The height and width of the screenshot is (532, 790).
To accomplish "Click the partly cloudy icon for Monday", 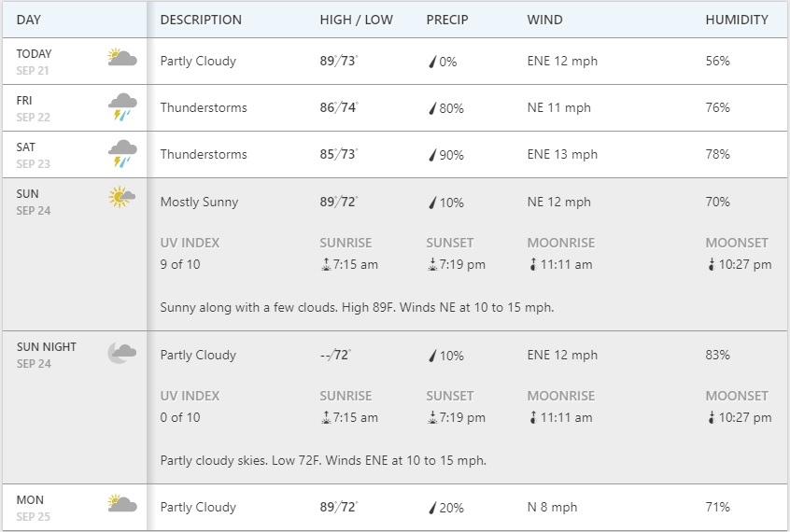I will point(121,505).
